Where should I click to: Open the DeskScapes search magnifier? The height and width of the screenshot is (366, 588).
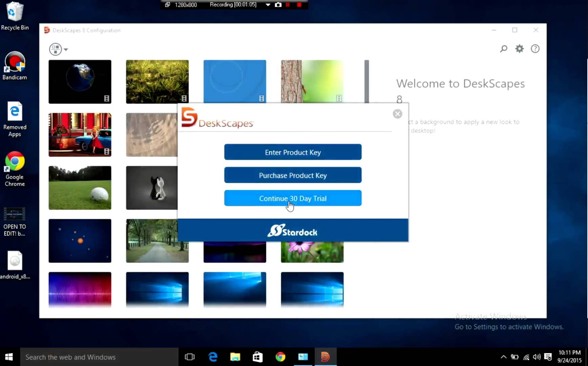(504, 49)
